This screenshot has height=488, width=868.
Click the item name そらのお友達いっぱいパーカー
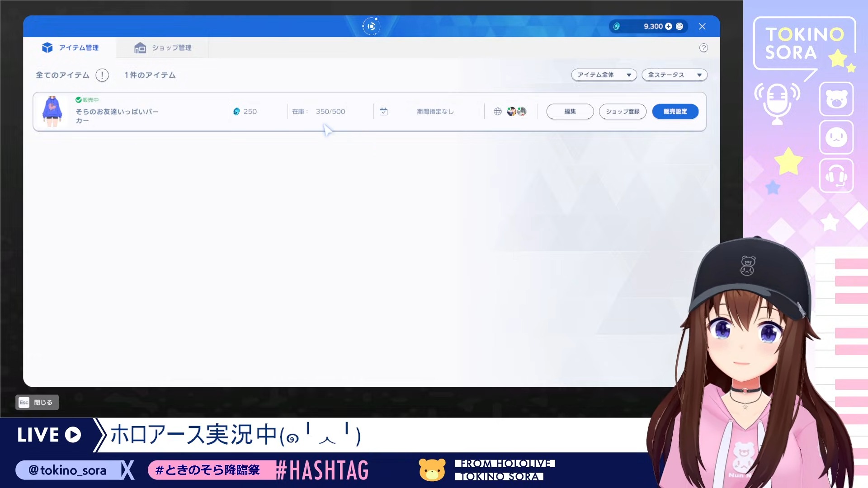pos(117,116)
